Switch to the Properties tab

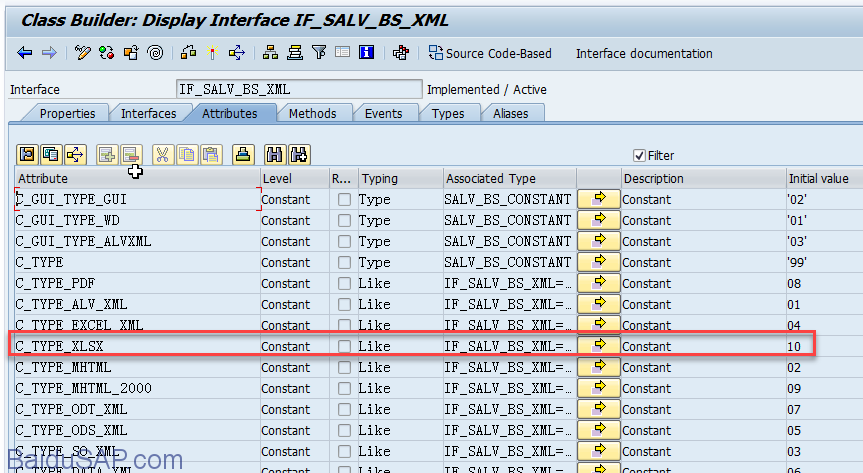point(67,113)
